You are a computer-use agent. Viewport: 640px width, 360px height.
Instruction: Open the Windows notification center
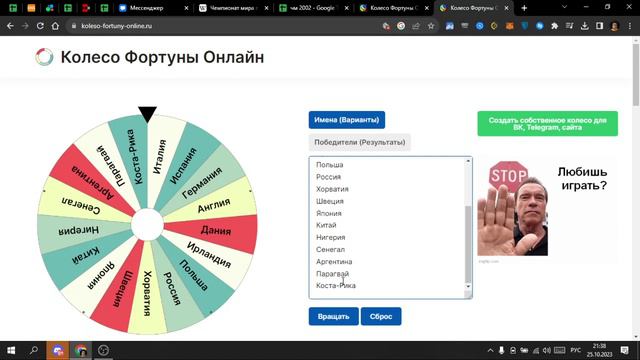coord(624,350)
